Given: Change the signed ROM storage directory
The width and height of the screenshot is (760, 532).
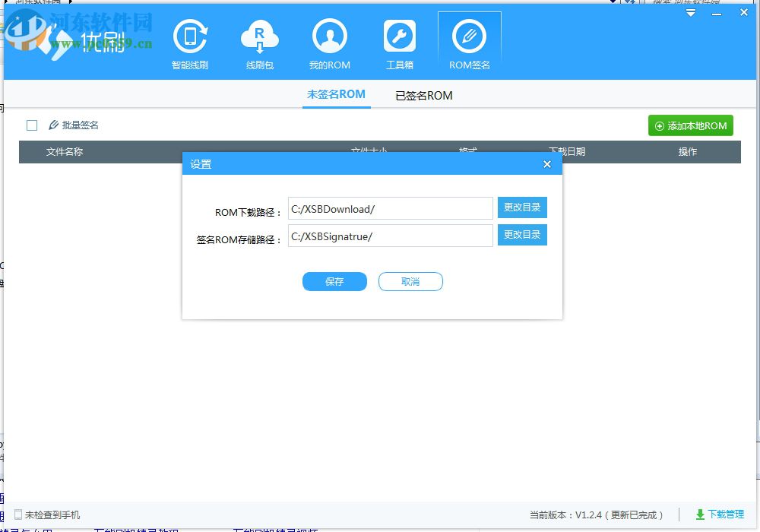Looking at the screenshot, I should pyautogui.click(x=522, y=235).
